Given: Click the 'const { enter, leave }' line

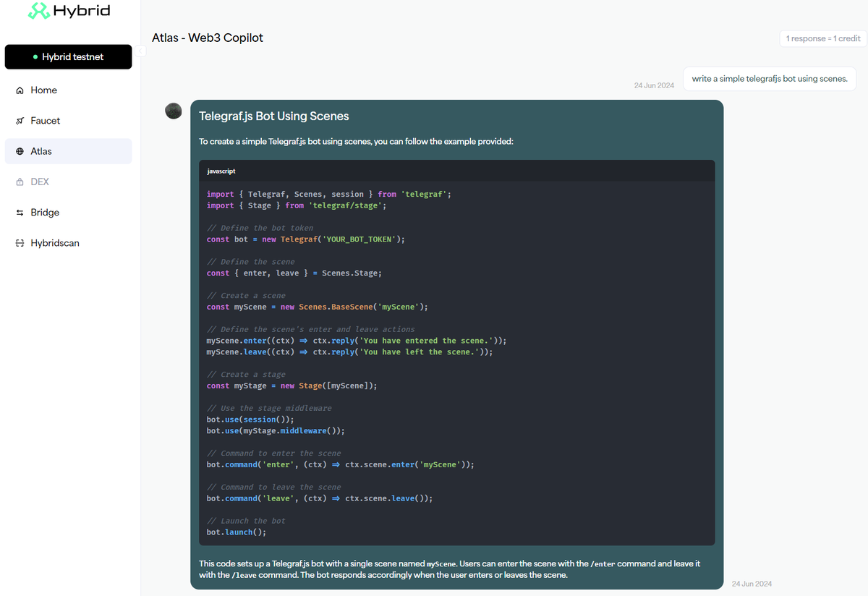Looking at the screenshot, I should (294, 273).
